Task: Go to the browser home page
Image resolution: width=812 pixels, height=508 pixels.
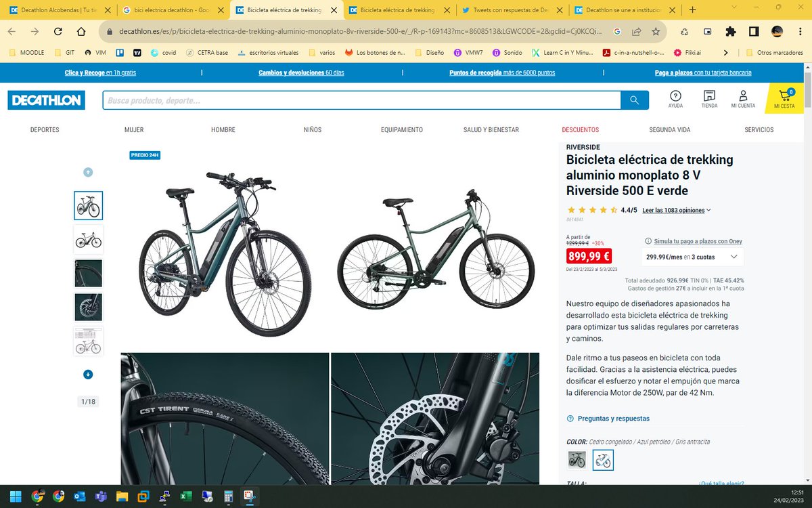Action: pos(81,31)
